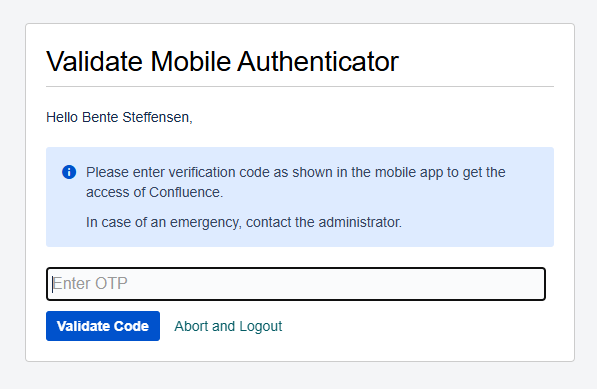Click the word Validate in the title

click(94, 61)
